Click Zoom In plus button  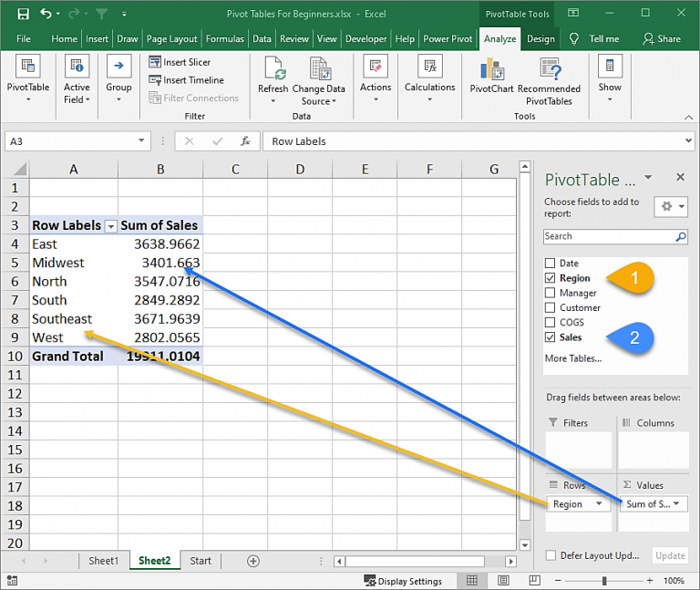[x=650, y=580]
